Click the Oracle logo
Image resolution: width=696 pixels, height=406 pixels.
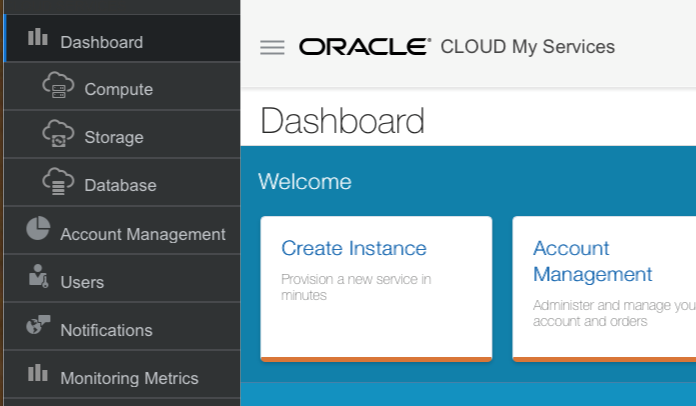(365, 47)
